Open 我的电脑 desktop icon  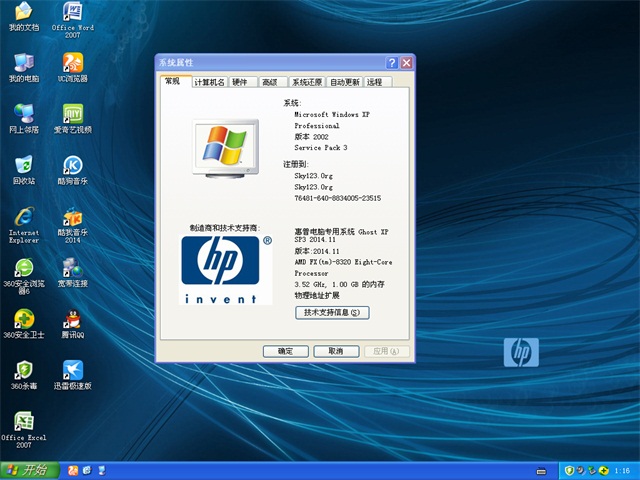23,62
